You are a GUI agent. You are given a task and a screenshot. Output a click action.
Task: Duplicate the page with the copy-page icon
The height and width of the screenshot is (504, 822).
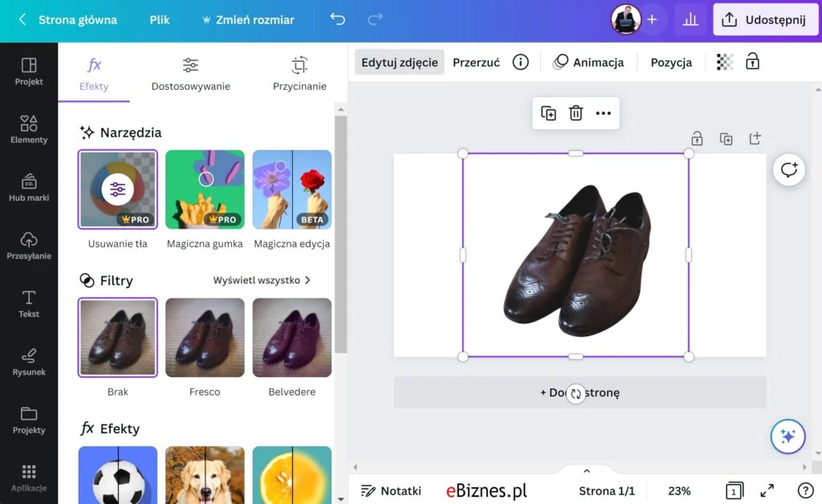coord(726,139)
